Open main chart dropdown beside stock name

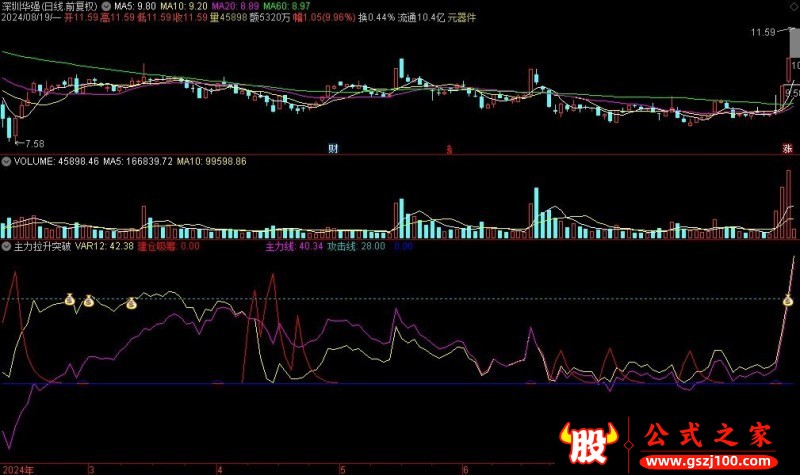tap(106, 7)
